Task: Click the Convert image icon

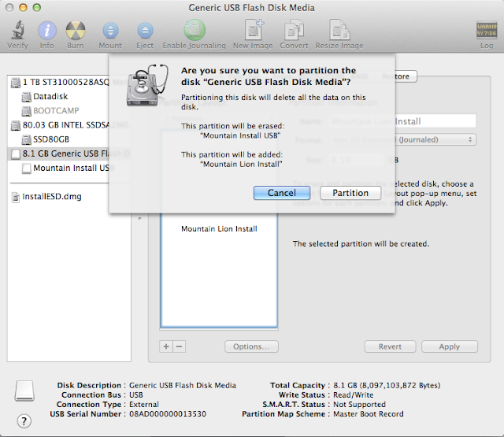Action: 294,31
